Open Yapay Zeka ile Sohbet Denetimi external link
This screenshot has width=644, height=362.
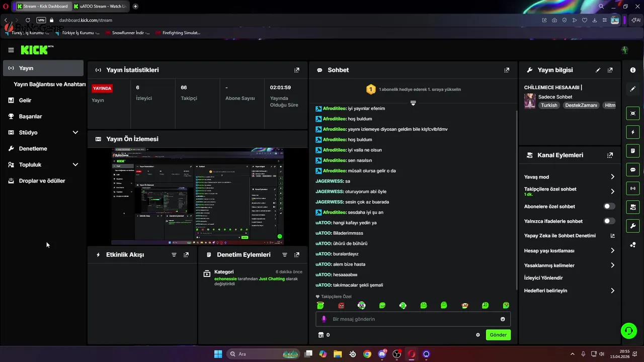pos(612,236)
